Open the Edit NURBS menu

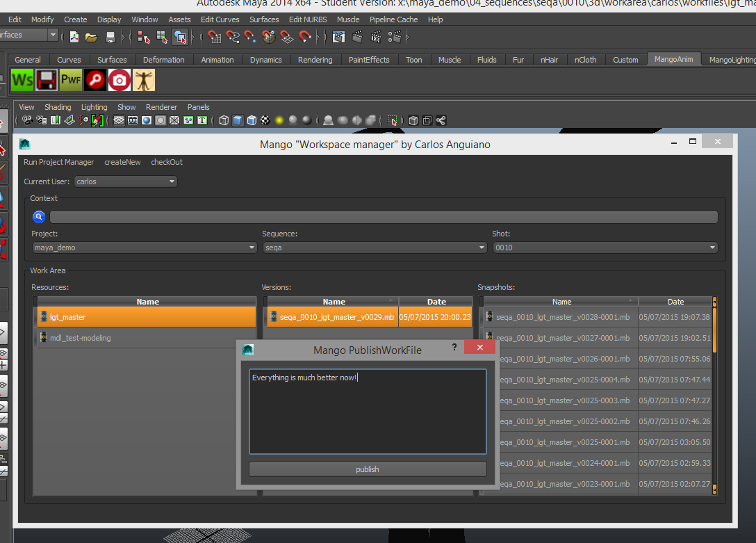(x=308, y=19)
